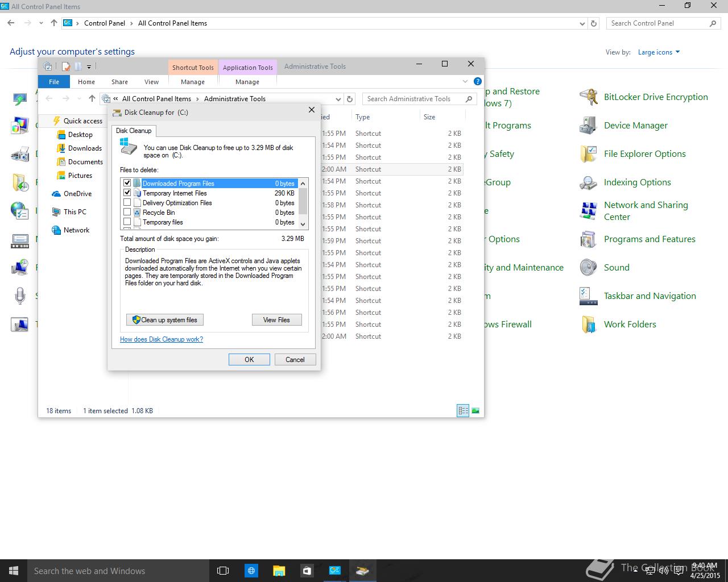Image resolution: width=728 pixels, height=582 pixels.
Task: Go back in Control Panel window
Action: pyautogui.click(x=11, y=23)
